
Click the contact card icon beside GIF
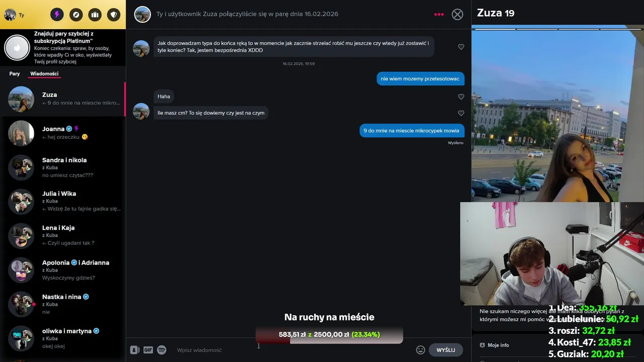point(134,350)
